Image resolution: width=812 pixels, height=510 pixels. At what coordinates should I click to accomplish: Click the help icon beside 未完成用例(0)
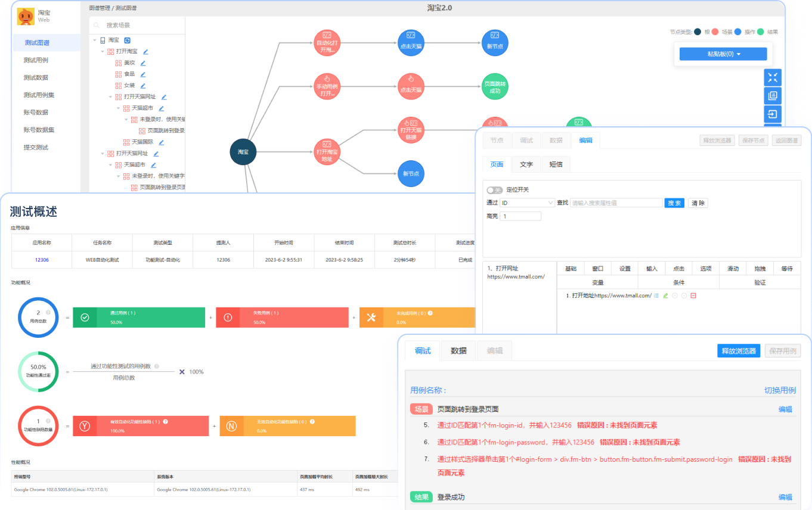(x=430, y=313)
